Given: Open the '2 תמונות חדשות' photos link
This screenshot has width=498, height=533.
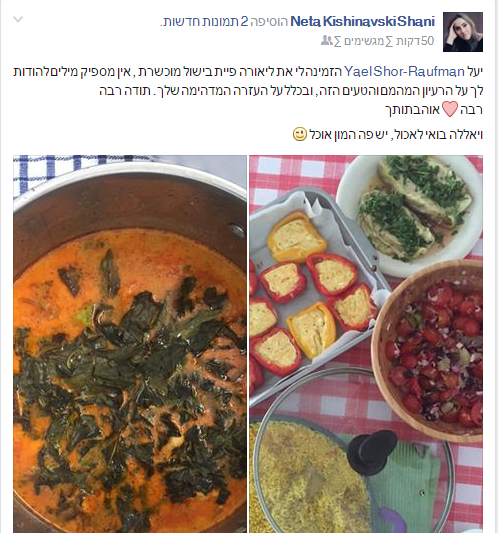Looking at the screenshot, I should click(203, 21).
